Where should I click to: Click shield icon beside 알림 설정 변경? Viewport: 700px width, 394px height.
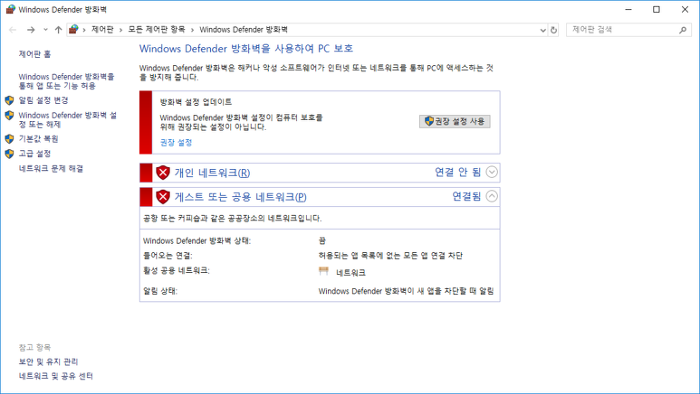(9, 100)
